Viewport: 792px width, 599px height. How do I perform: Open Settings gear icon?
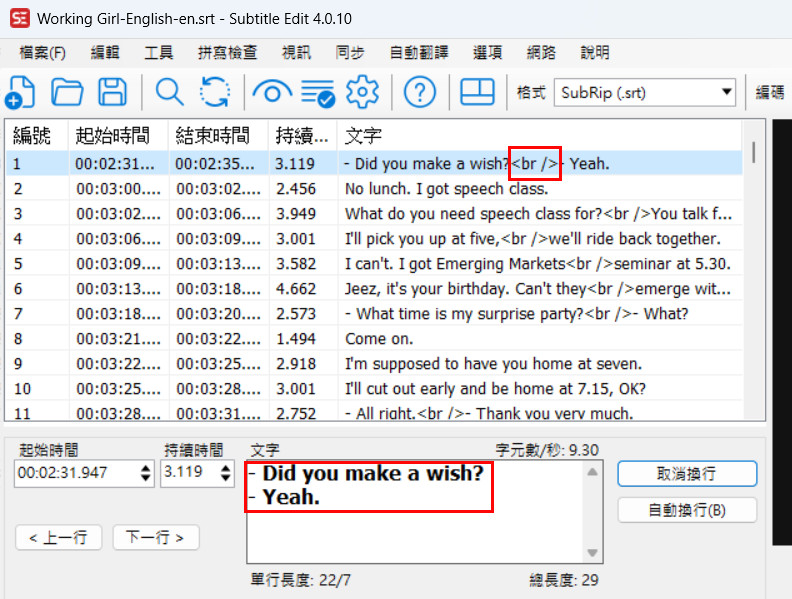pyautogui.click(x=362, y=92)
